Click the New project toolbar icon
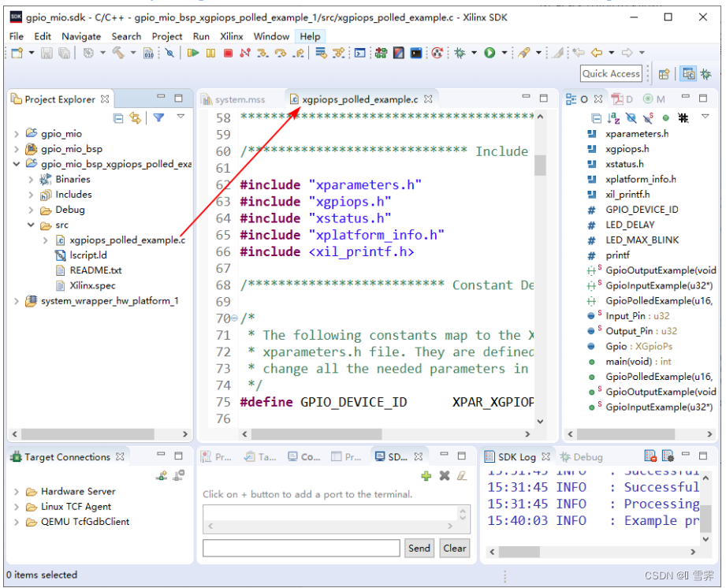726x588 pixels. click(17, 53)
